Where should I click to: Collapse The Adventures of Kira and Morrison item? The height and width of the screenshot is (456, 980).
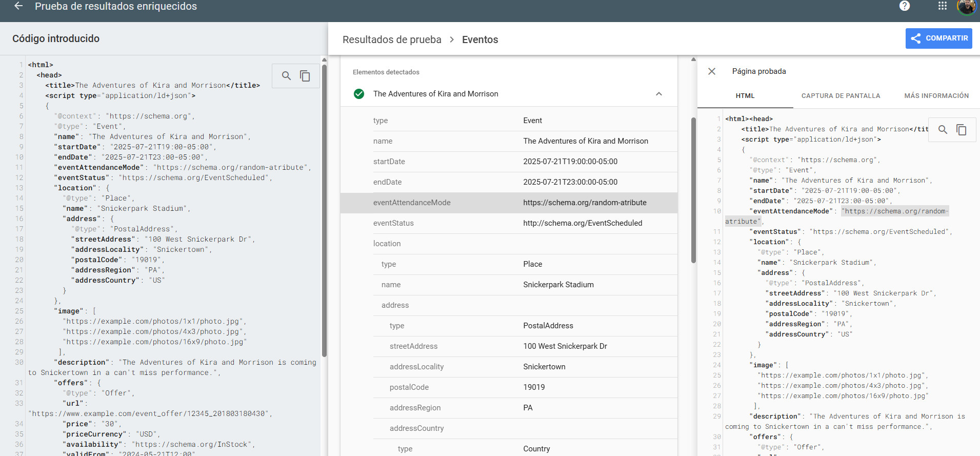pyautogui.click(x=659, y=94)
